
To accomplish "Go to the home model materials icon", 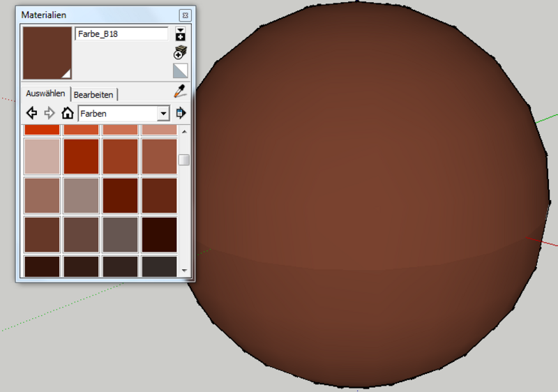I will pyautogui.click(x=68, y=113).
